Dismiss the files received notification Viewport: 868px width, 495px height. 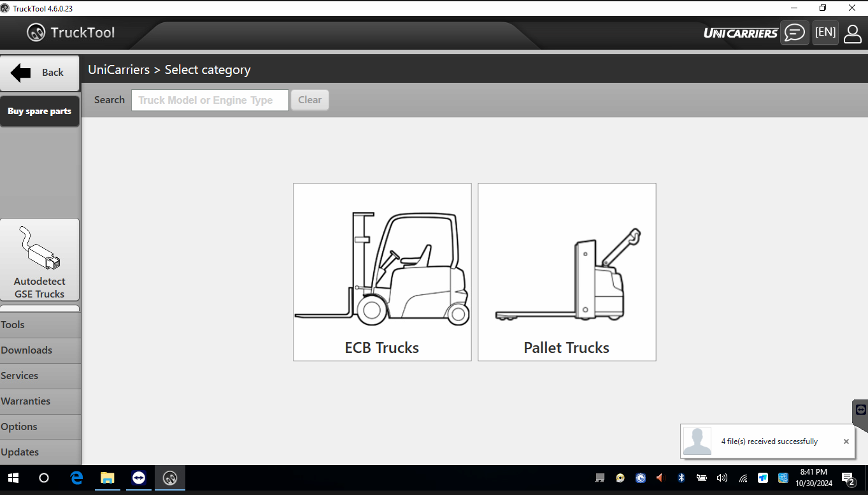(x=846, y=441)
